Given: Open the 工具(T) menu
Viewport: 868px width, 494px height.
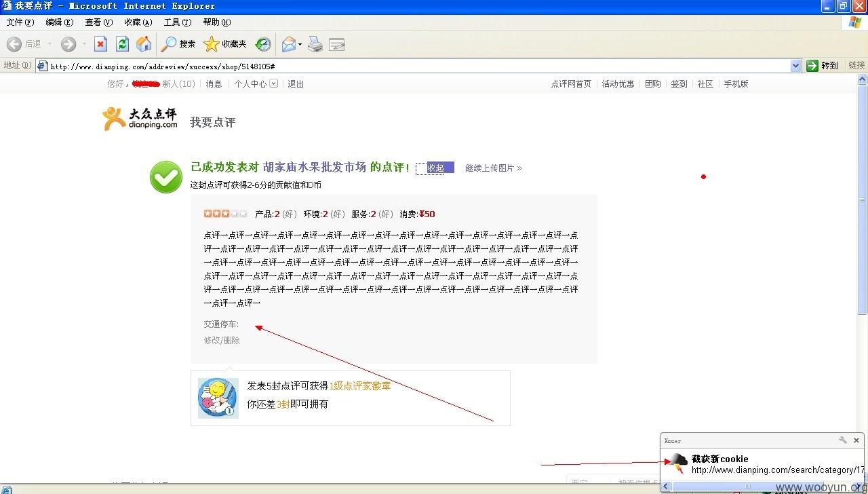Looking at the screenshot, I should pyautogui.click(x=178, y=22).
